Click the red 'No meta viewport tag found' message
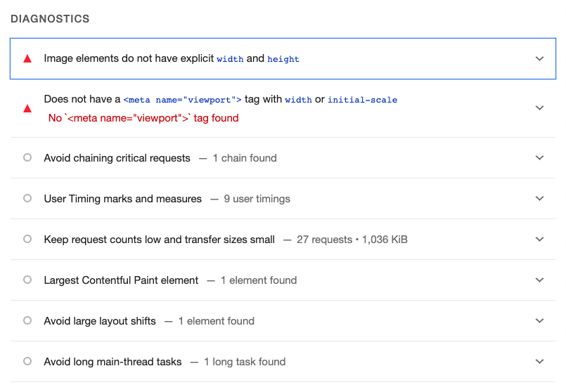Image resolution: width=566 pixels, height=392 pixels. tap(143, 118)
